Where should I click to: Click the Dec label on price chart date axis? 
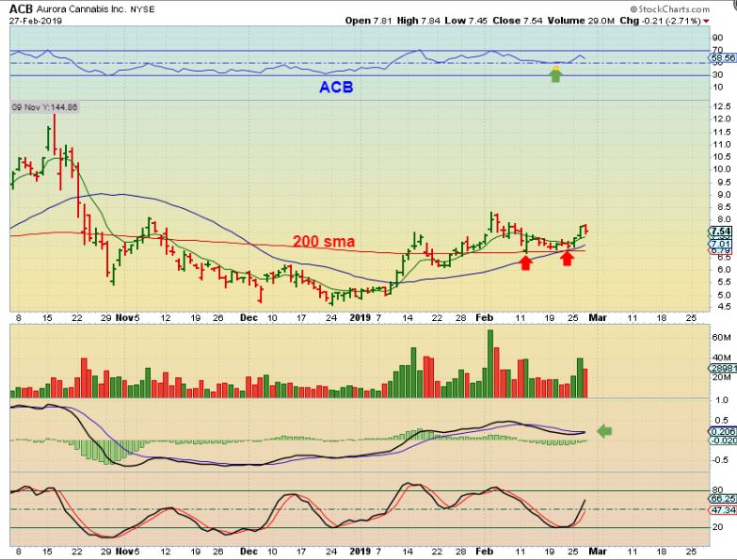(x=248, y=318)
